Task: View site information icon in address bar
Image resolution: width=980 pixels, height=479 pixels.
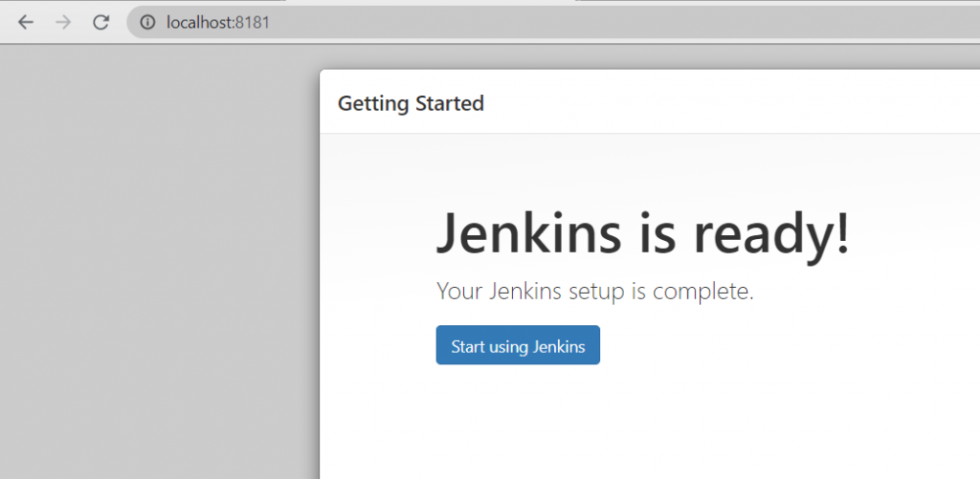Action: (147, 23)
